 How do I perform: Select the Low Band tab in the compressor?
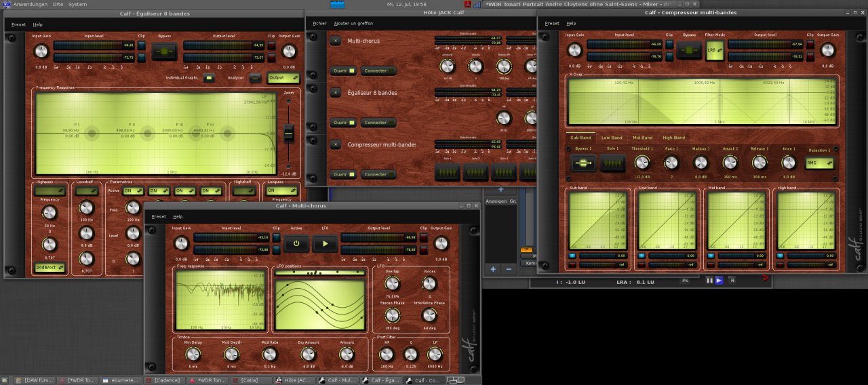[x=612, y=138]
